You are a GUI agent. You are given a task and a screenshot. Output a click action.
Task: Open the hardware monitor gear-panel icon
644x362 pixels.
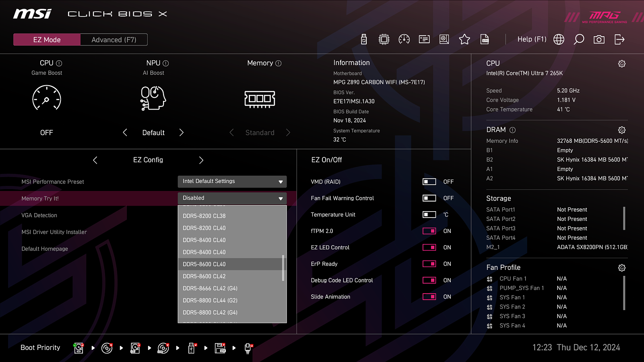coord(444,39)
